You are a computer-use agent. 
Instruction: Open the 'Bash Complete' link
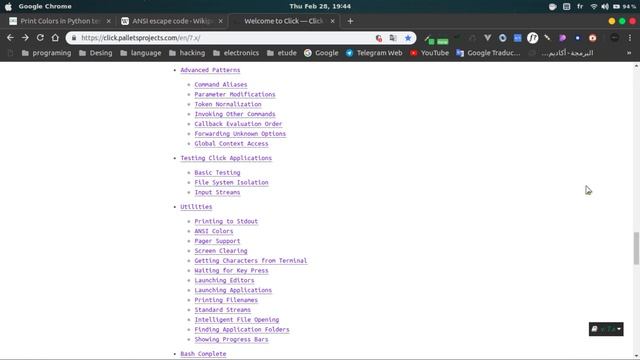coord(203,354)
